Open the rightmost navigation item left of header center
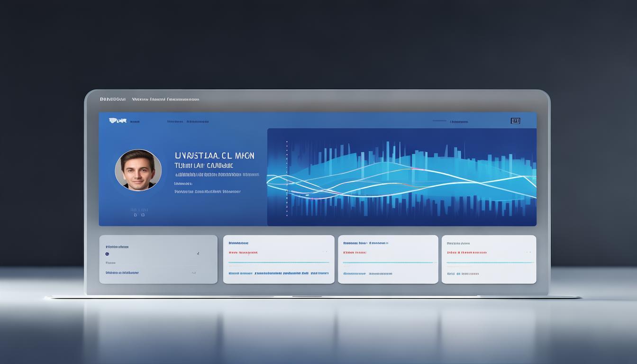The width and height of the screenshot is (637, 364). coord(198,122)
